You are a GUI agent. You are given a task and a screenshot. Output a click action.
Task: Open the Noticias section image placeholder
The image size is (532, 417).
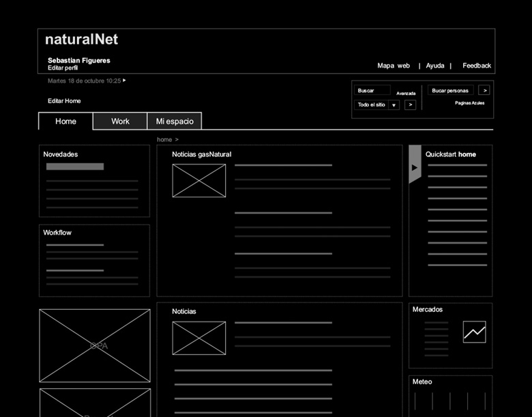pyautogui.click(x=198, y=338)
